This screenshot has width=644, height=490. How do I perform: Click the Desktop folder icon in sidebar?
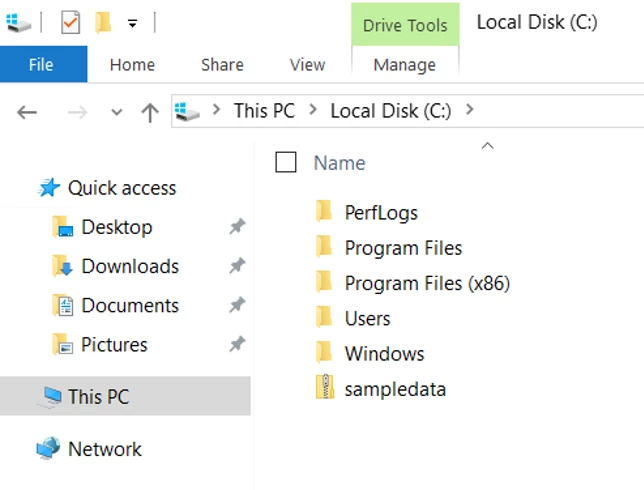pos(63,227)
